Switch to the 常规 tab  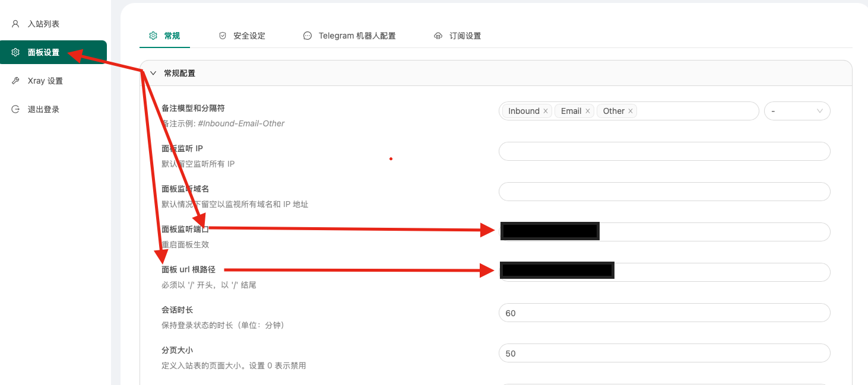tap(165, 36)
